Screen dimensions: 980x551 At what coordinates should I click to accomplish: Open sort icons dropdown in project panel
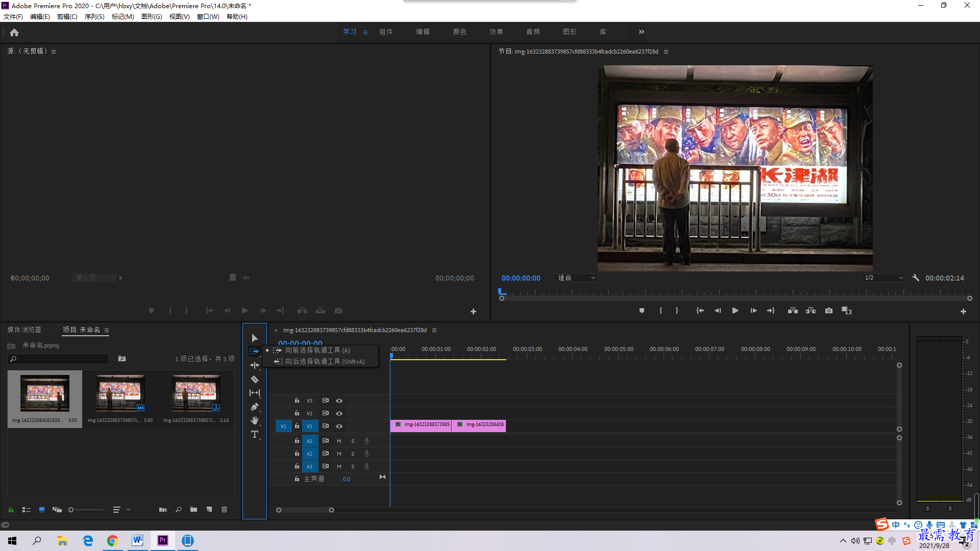pos(121,509)
